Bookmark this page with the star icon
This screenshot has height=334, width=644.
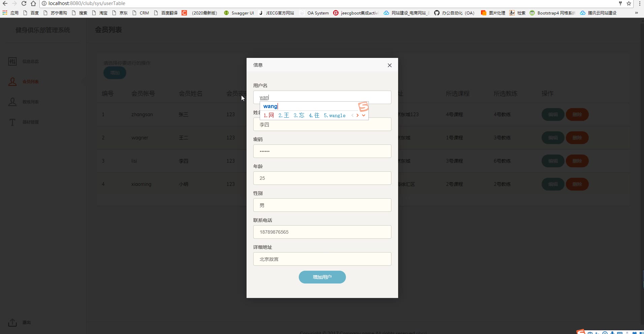pyautogui.click(x=629, y=3)
